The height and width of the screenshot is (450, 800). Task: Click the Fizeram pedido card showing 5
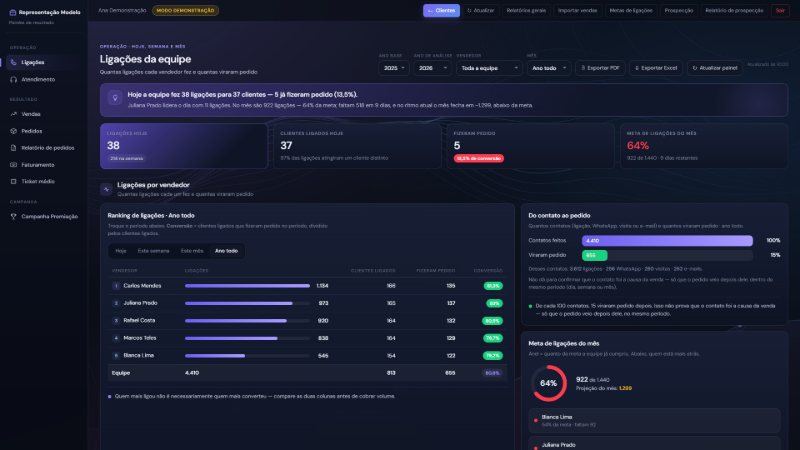(531, 146)
